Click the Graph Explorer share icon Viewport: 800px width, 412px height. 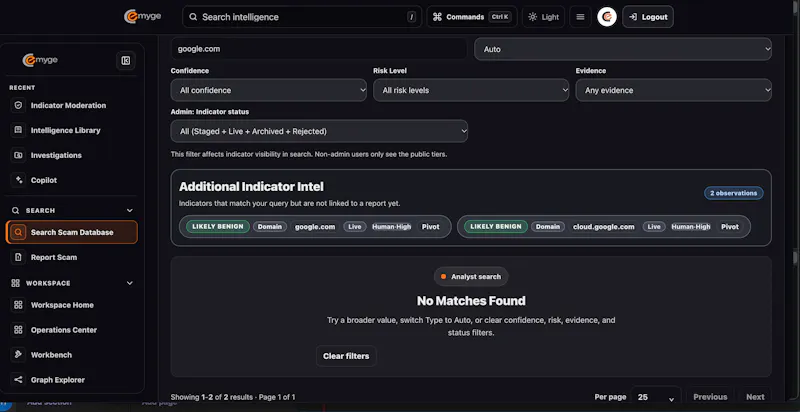[x=18, y=380]
